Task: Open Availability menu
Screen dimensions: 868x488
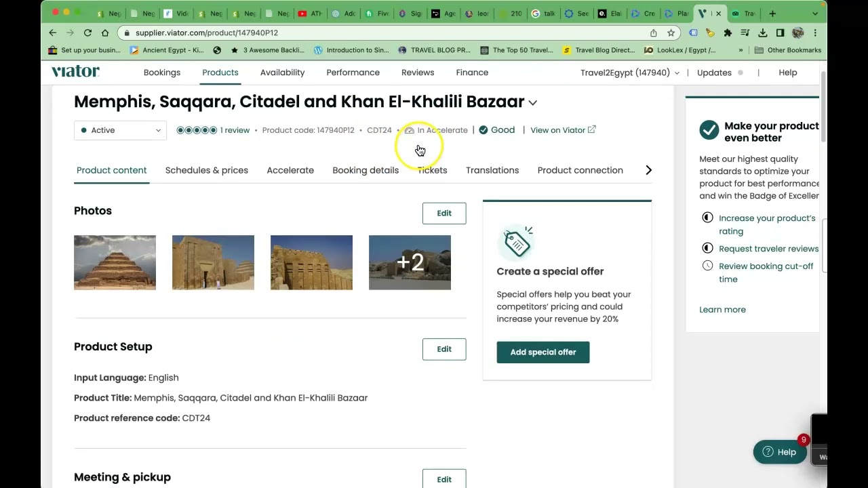Action: [282, 73]
